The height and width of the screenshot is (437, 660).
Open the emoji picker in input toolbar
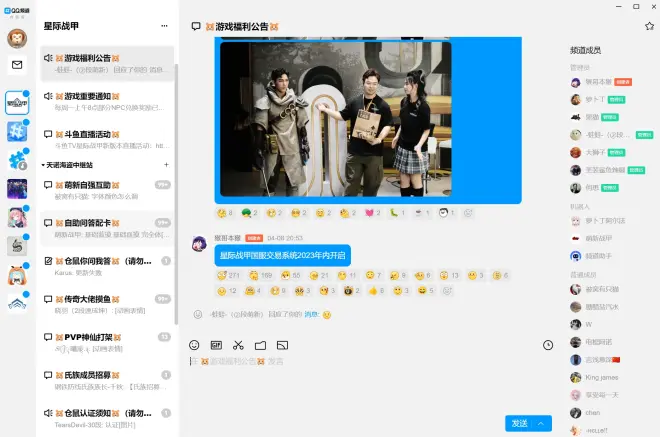coord(195,345)
